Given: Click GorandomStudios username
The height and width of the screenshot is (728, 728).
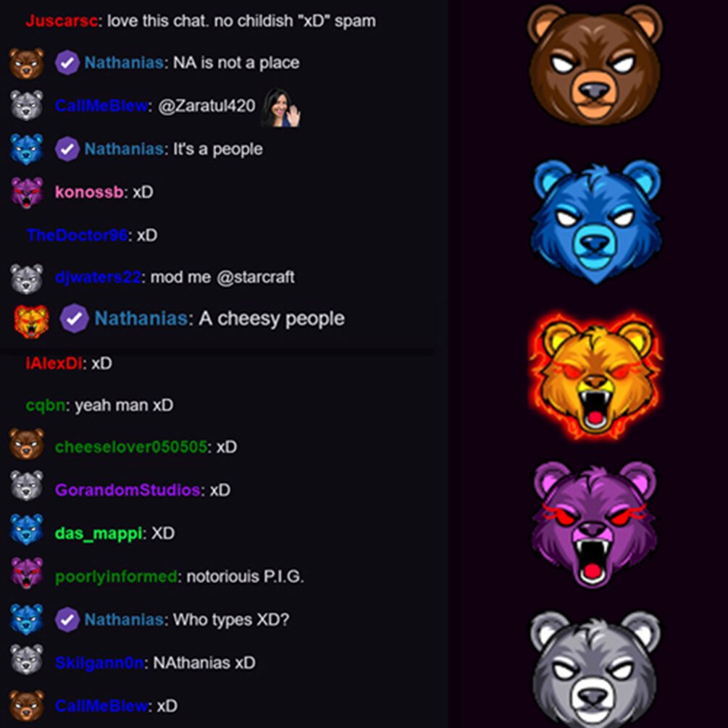Looking at the screenshot, I should pyautogui.click(x=127, y=490).
